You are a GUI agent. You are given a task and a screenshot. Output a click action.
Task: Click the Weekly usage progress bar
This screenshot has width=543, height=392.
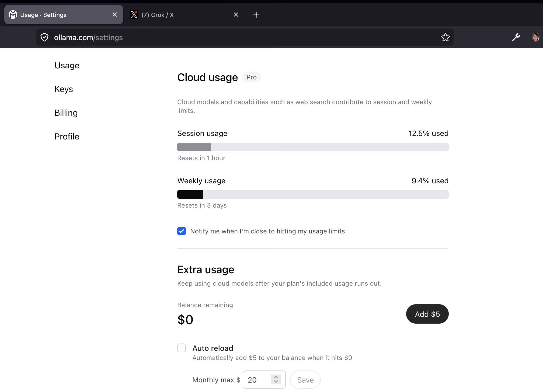click(313, 194)
